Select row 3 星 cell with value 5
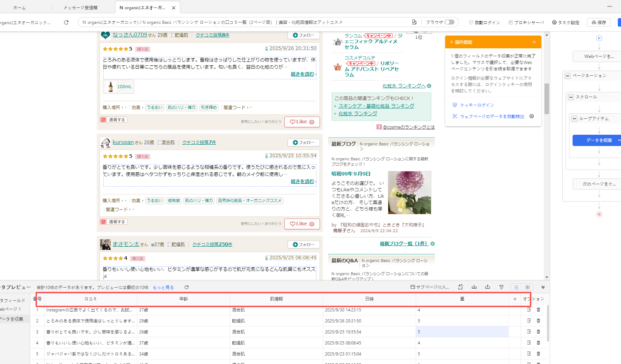 pos(462,332)
